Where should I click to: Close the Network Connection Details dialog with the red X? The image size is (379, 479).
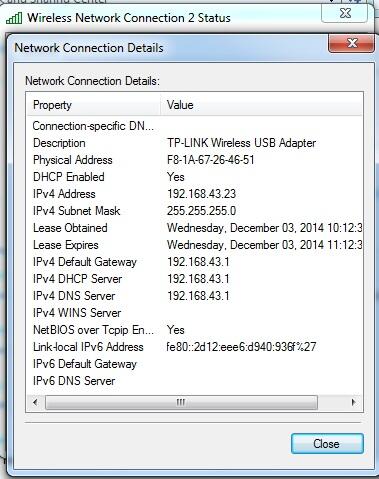351,43
